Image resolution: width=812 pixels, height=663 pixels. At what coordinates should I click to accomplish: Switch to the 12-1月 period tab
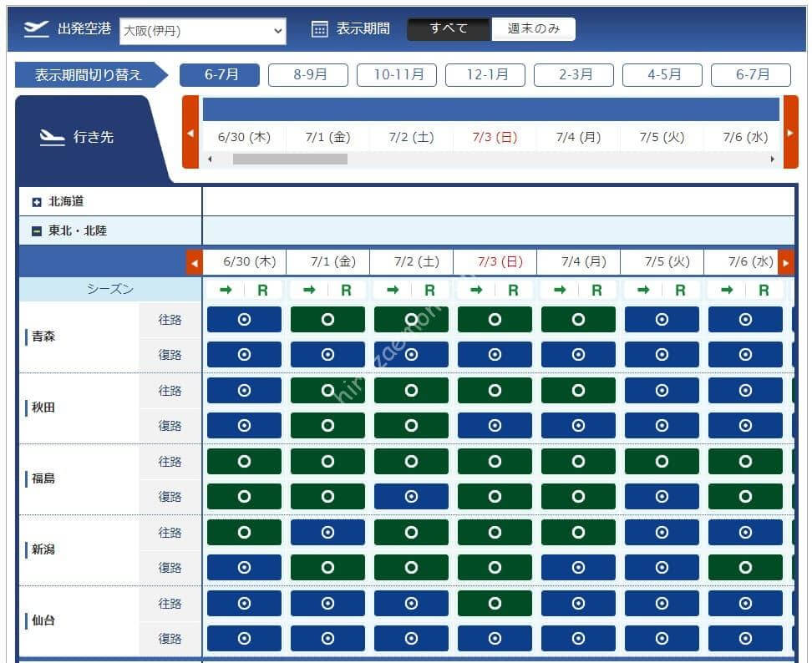point(485,75)
